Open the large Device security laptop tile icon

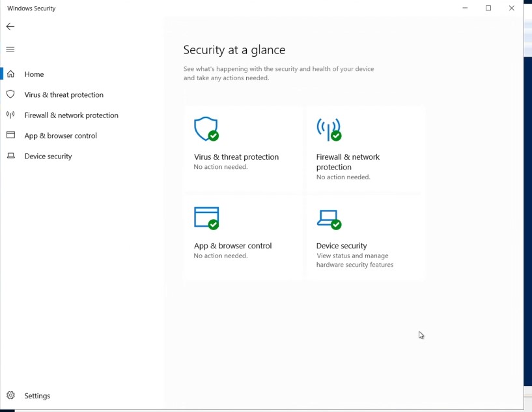pyautogui.click(x=329, y=220)
